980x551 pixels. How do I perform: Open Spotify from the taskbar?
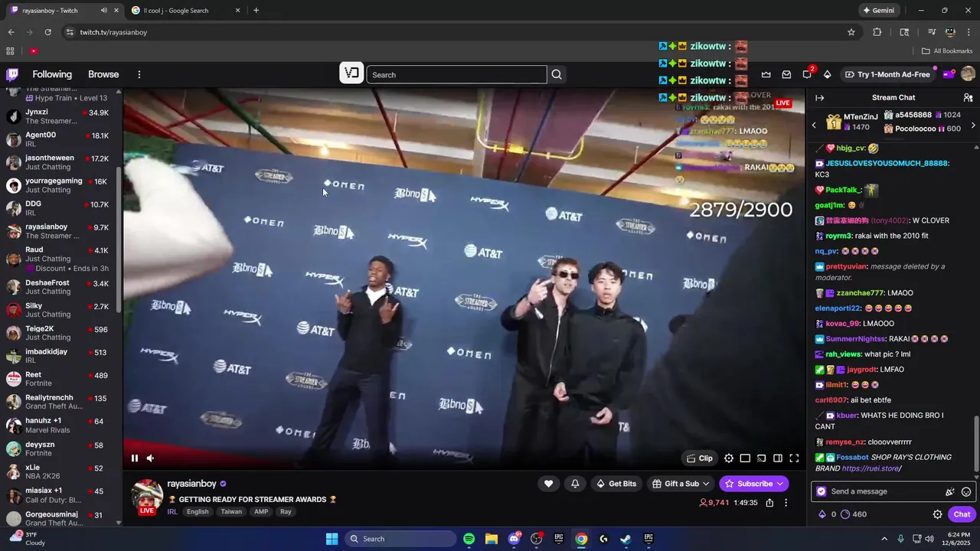tap(469, 539)
